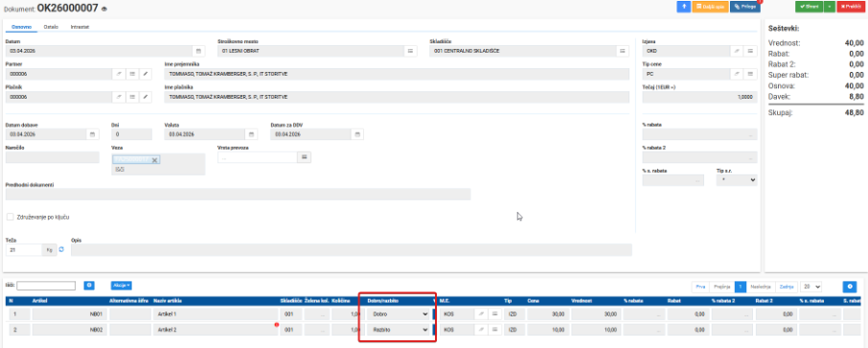The height and width of the screenshot is (348, 868).
Task: Go to the Prejšnja page
Action: (720, 287)
